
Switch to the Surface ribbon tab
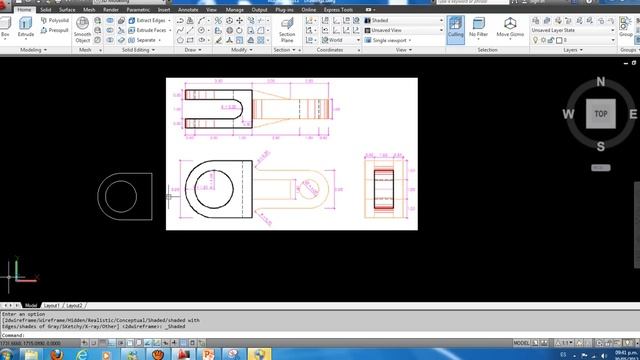67,9
